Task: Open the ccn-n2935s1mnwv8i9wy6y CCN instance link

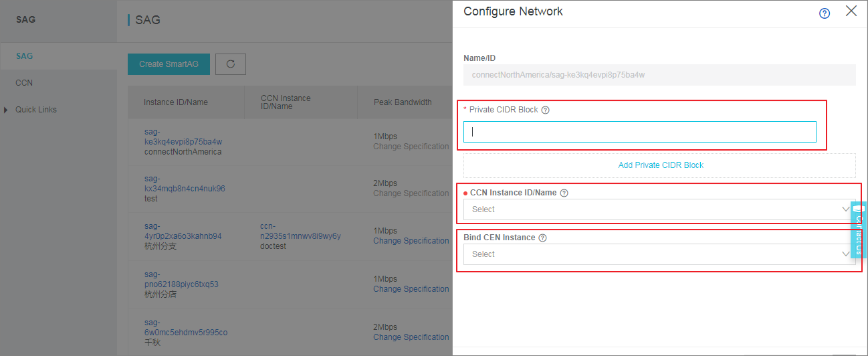Action: coord(301,232)
